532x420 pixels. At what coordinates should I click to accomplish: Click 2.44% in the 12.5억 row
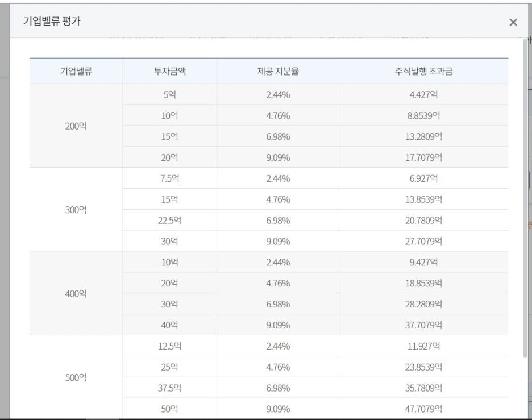point(278,346)
